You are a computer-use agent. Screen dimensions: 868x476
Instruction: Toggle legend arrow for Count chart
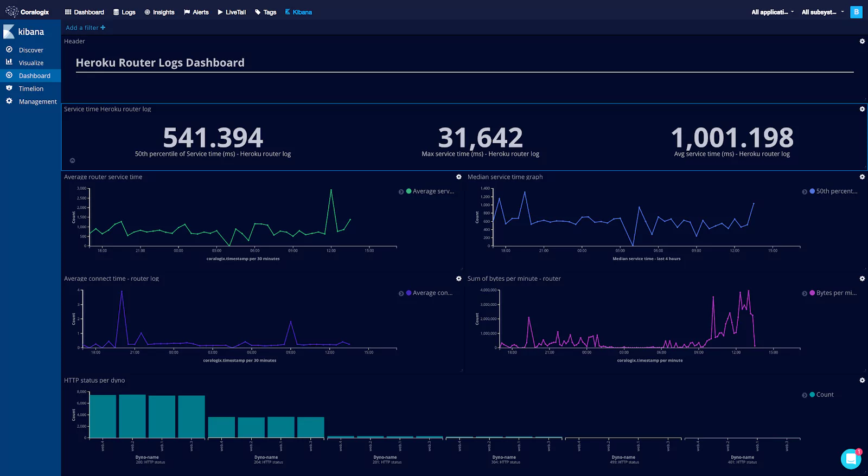pos(805,395)
